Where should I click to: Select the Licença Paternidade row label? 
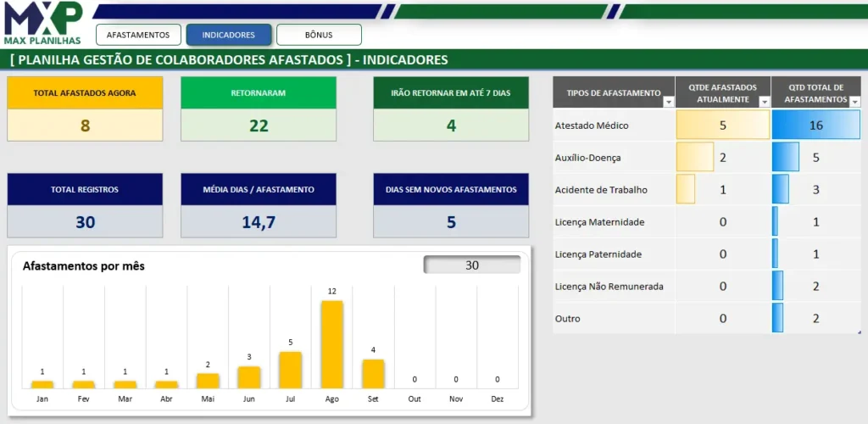[x=598, y=254]
